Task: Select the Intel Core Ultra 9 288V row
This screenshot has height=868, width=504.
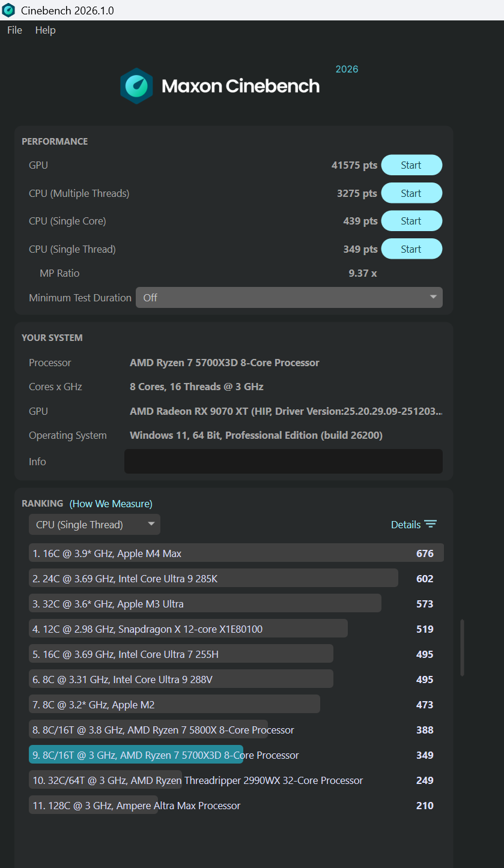Action: pyautogui.click(x=236, y=680)
